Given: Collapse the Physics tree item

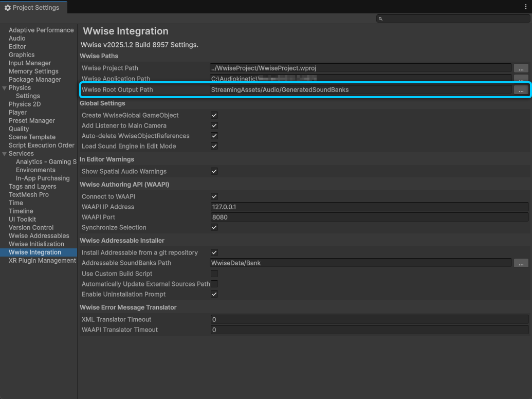Looking at the screenshot, I should [5, 88].
